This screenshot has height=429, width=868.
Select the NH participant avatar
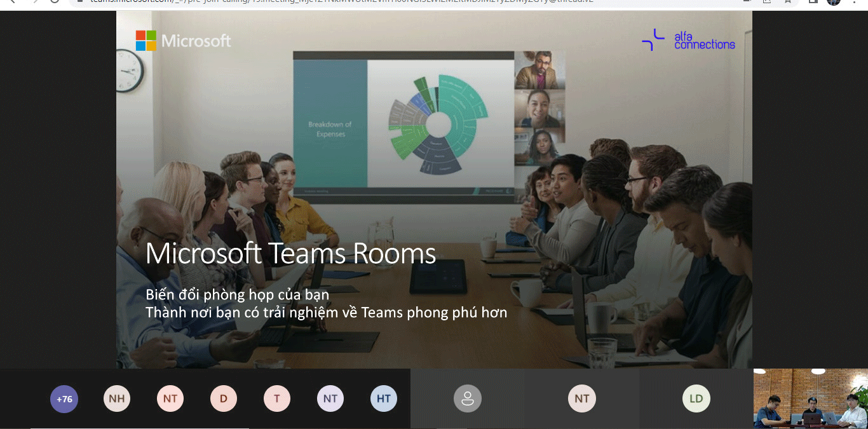coord(117,399)
